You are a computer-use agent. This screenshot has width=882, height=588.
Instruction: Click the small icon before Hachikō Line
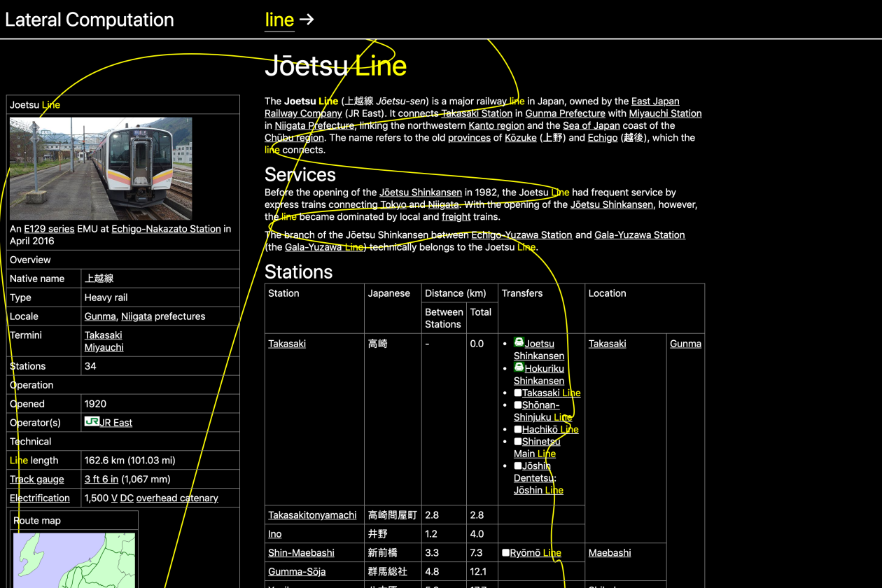pos(518,429)
